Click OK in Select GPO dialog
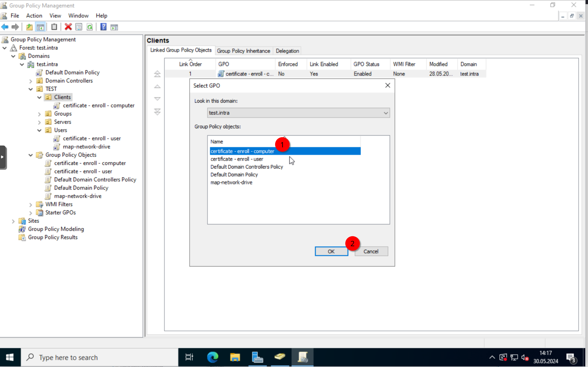Image resolution: width=588 pixels, height=367 pixels. tap(331, 251)
